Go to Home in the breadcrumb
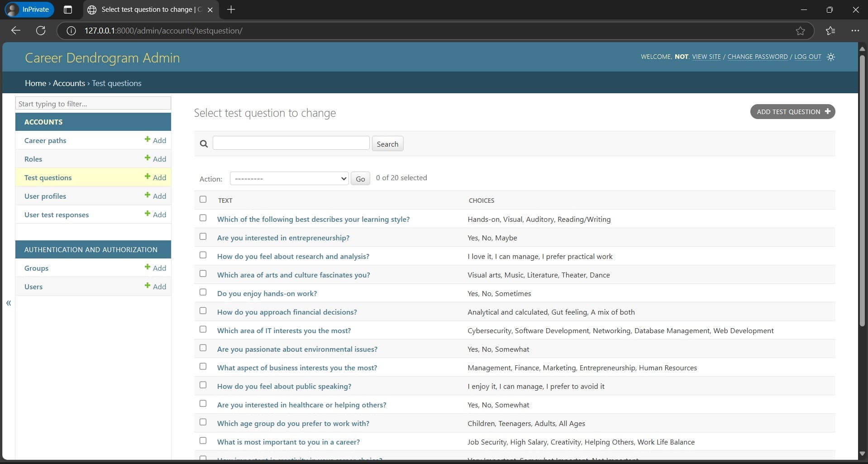The width and height of the screenshot is (868, 464). pyautogui.click(x=35, y=83)
